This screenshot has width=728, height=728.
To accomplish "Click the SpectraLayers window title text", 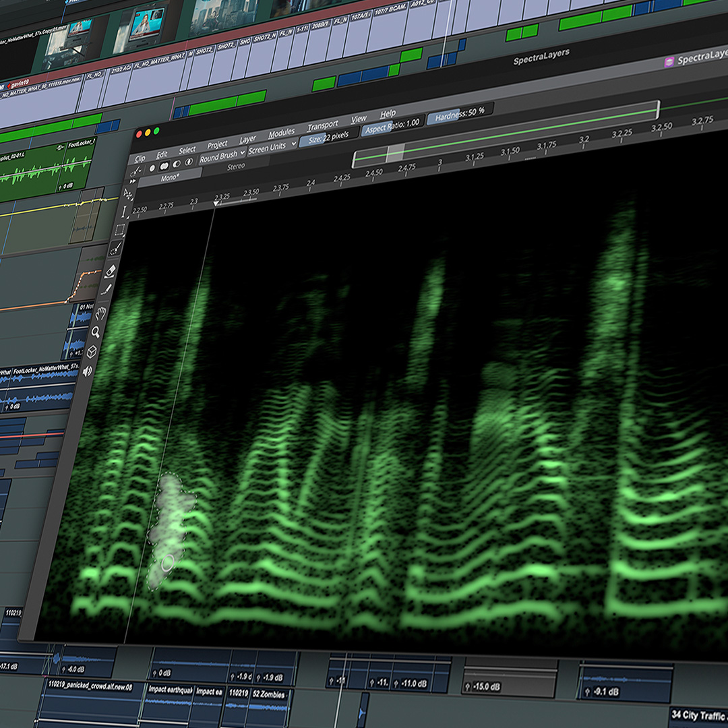I will coord(541,57).
